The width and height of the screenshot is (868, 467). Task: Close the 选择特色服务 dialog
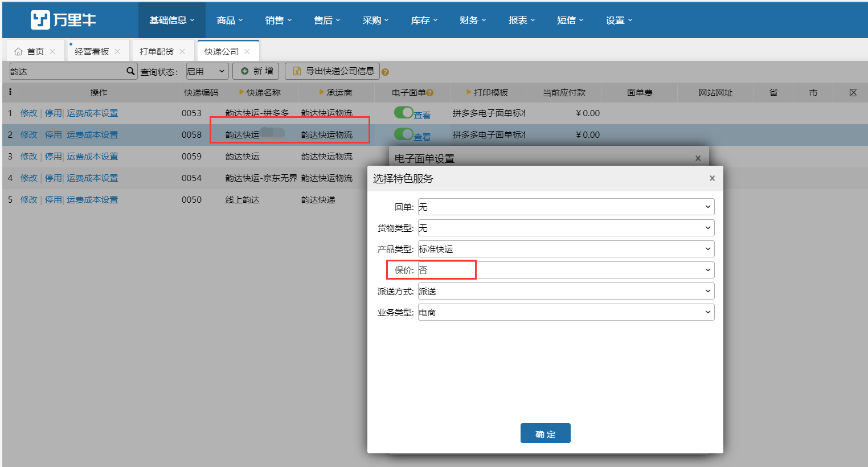[712, 178]
